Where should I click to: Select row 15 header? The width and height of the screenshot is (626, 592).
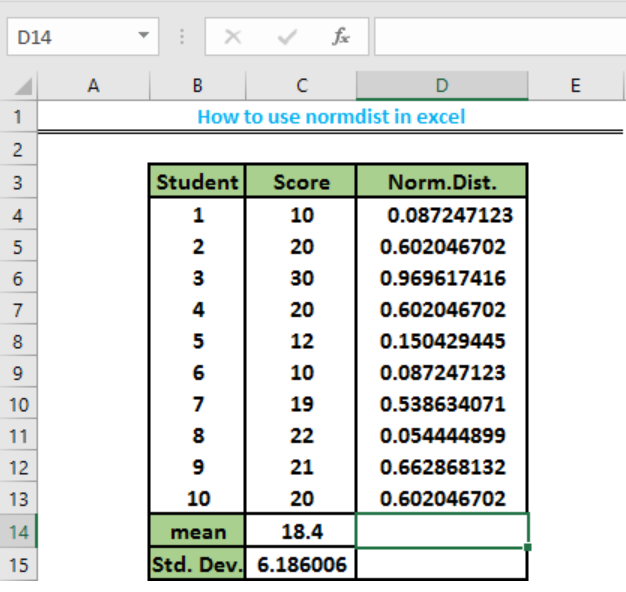(18, 565)
